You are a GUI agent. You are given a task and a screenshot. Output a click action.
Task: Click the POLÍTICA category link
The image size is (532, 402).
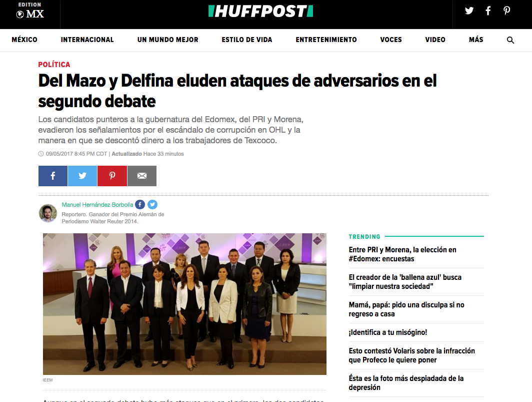54,65
